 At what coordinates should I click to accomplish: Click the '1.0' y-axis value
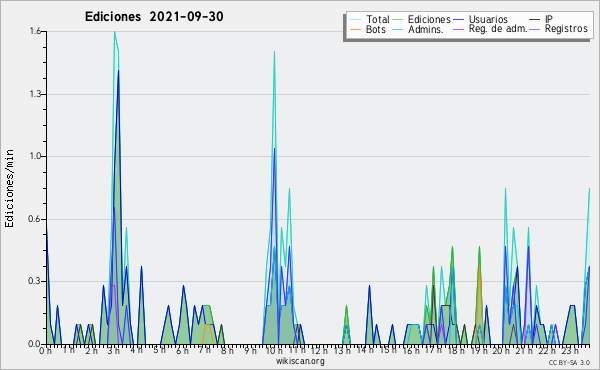click(35, 156)
